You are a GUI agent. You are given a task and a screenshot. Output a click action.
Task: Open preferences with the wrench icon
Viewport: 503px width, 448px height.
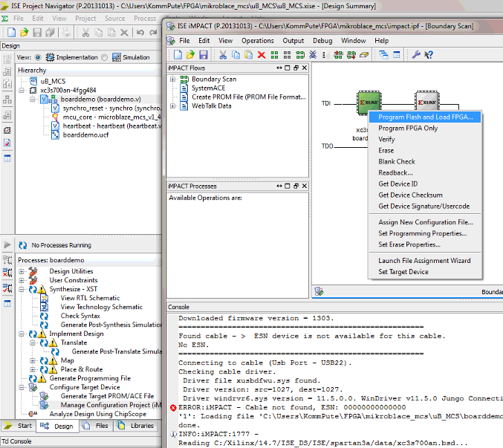coord(416,55)
